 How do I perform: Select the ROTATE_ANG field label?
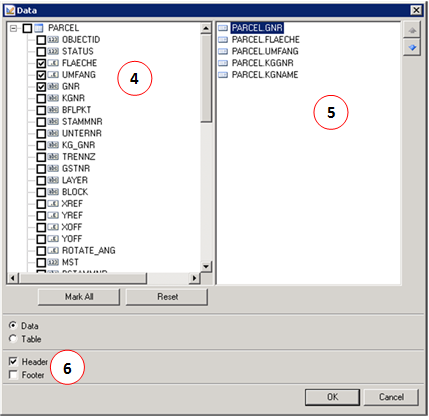[x=89, y=251]
